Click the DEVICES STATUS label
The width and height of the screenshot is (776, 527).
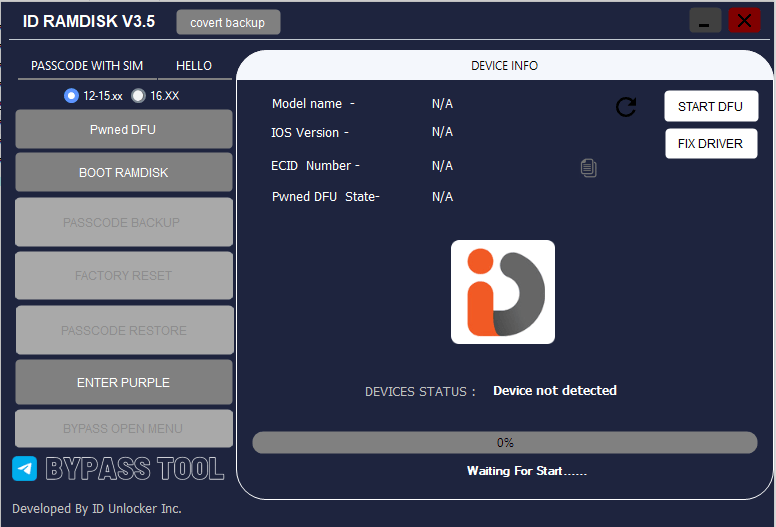click(420, 392)
